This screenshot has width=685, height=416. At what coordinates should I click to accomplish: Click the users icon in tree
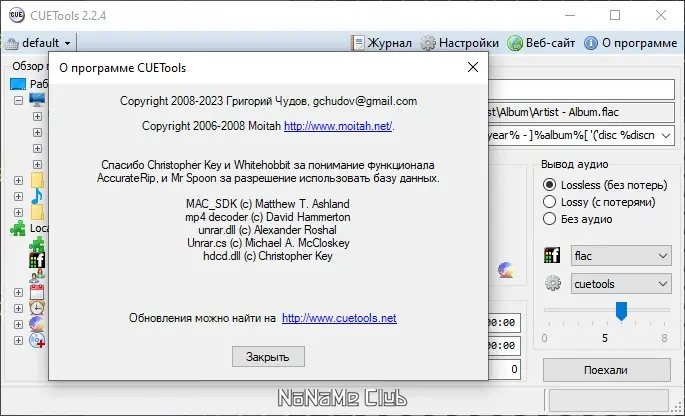[x=37, y=276]
